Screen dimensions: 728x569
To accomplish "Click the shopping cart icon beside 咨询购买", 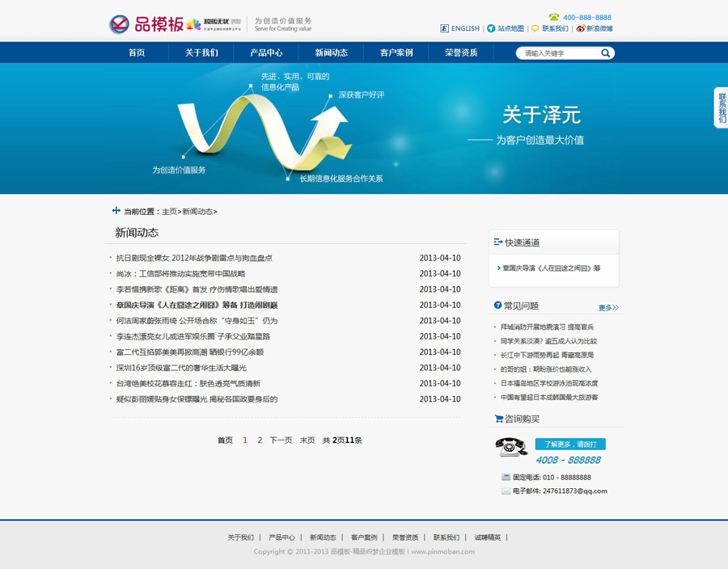I will click(498, 419).
